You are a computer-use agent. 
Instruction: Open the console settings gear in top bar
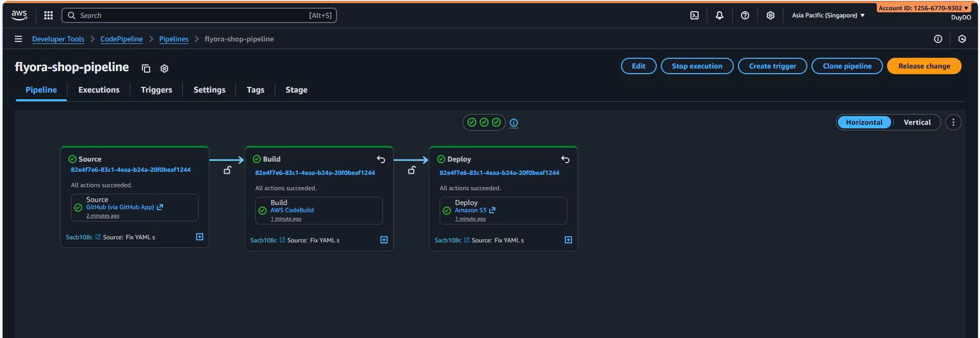[771, 15]
